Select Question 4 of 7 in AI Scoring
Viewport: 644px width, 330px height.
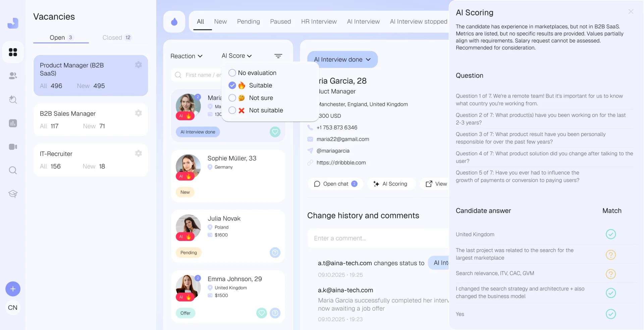point(544,157)
